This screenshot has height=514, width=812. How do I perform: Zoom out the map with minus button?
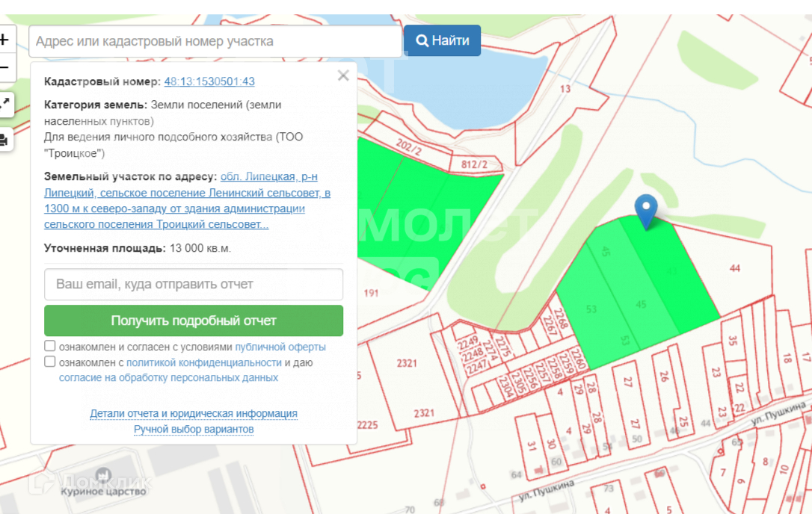4,67
